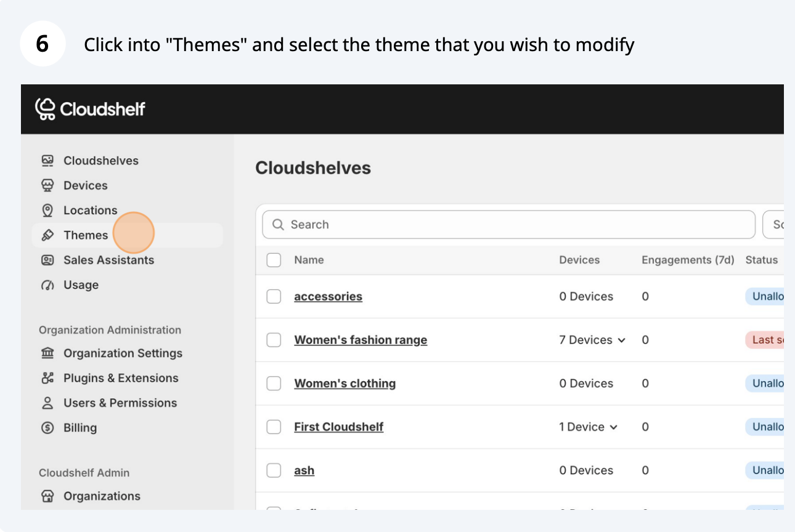Click the status badge in accessories row
The image size is (795, 532).
[765, 297]
